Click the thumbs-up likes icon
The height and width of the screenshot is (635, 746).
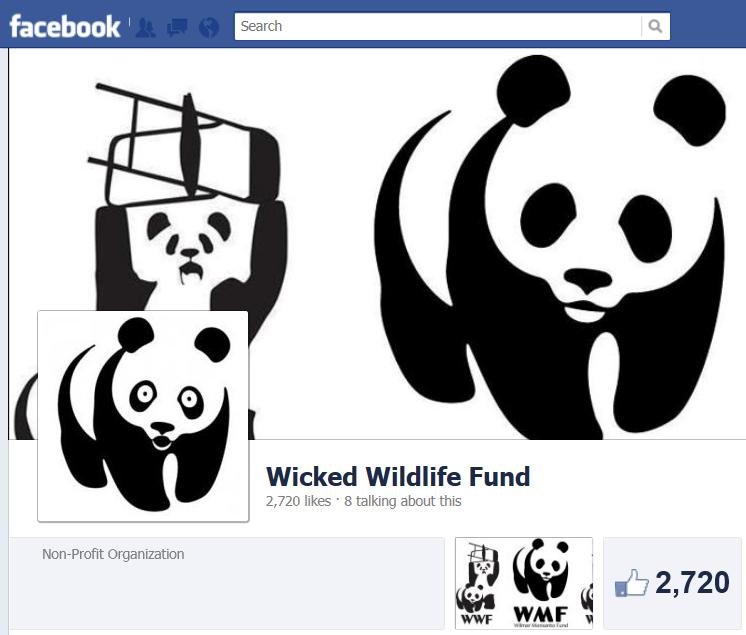[631, 583]
